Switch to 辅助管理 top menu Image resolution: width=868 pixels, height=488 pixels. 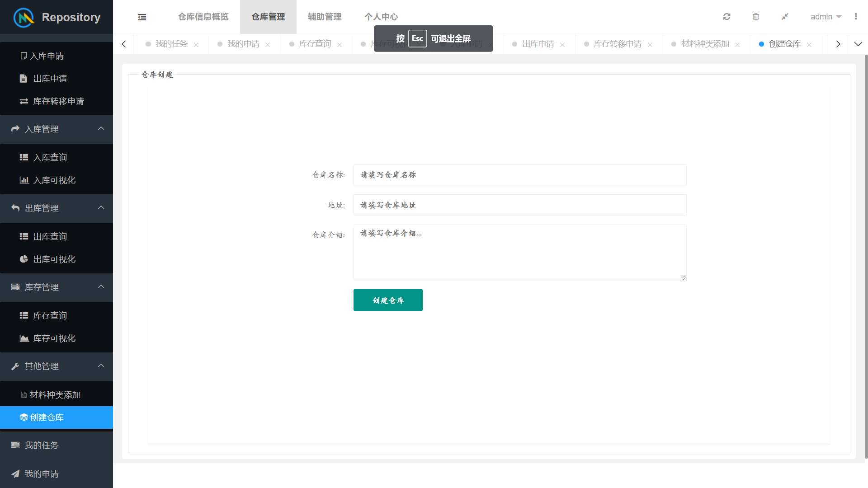325,17
